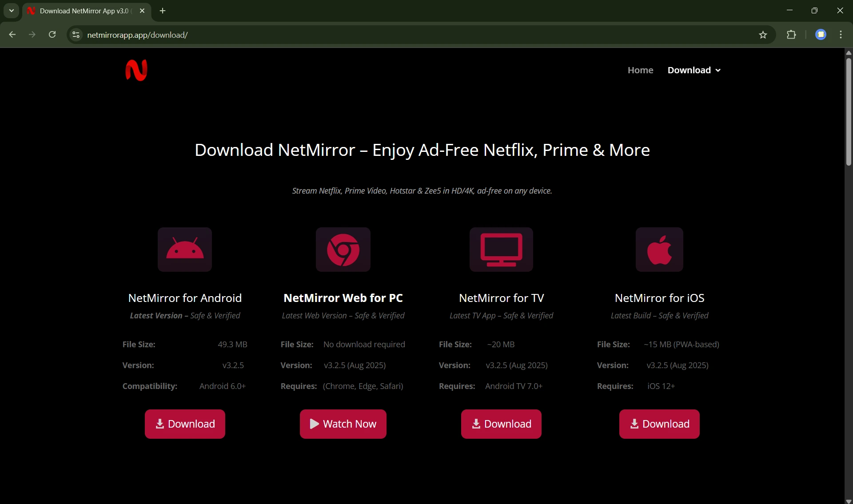Click the '~15 MB (PWA-based)' value
Image resolution: width=853 pixels, height=504 pixels.
[682, 344]
